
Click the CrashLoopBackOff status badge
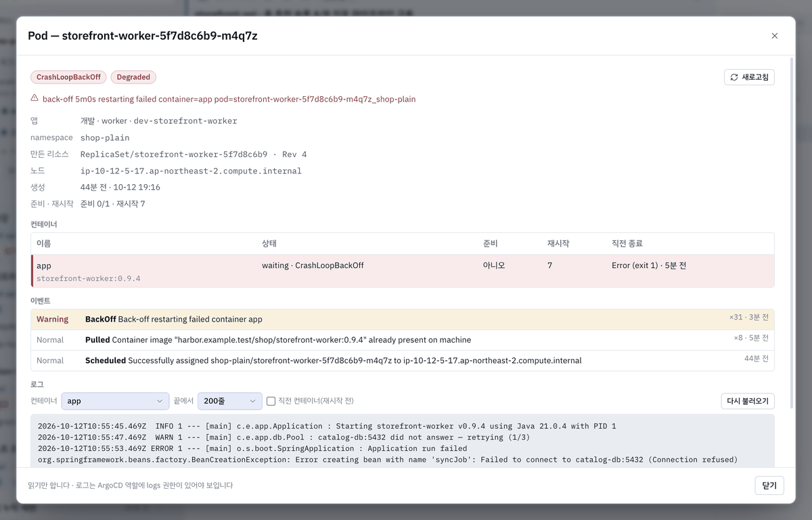pyautogui.click(x=68, y=77)
